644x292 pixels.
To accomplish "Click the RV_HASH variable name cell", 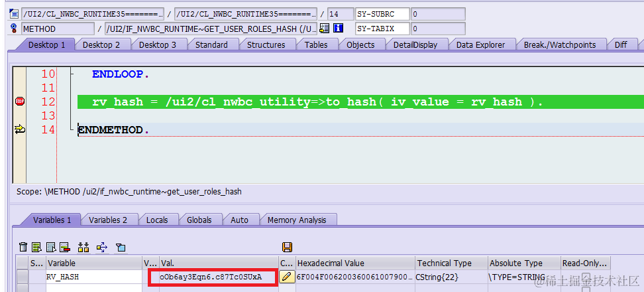I will click(x=93, y=277).
